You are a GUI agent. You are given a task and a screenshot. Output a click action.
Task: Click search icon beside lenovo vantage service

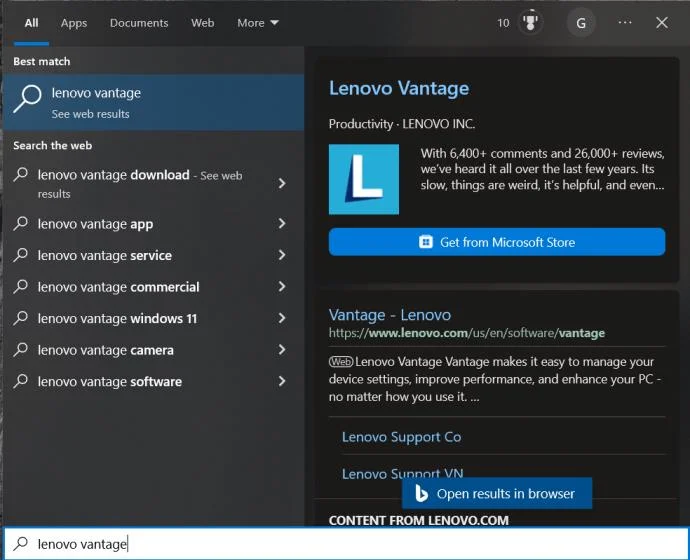(20, 255)
